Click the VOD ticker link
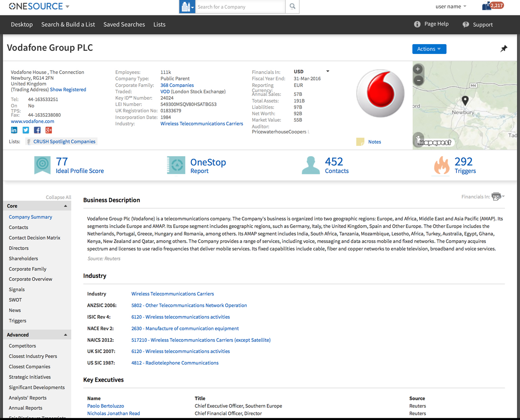This screenshot has height=420, width=520. (165, 91)
